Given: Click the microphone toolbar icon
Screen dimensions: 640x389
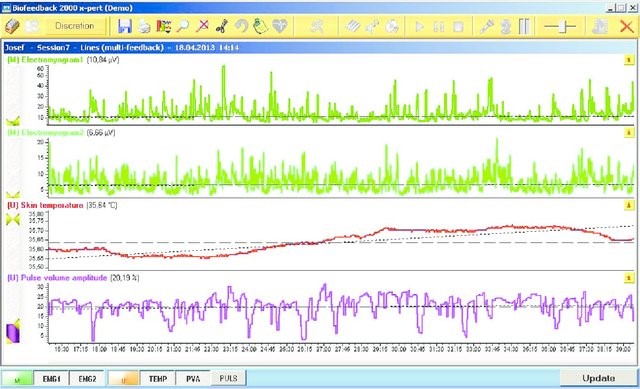Looking at the screenshot, I should [x=486, y=27].
